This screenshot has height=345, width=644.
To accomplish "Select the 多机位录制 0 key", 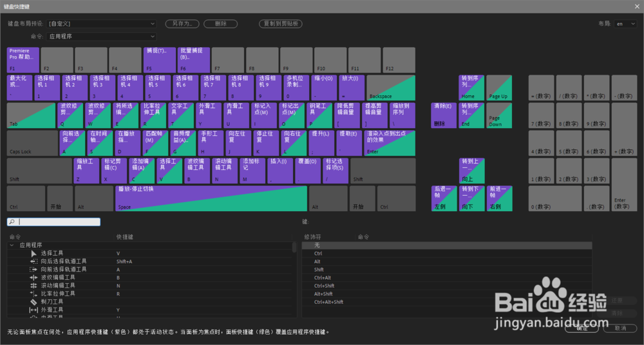I will coord(296,88).
